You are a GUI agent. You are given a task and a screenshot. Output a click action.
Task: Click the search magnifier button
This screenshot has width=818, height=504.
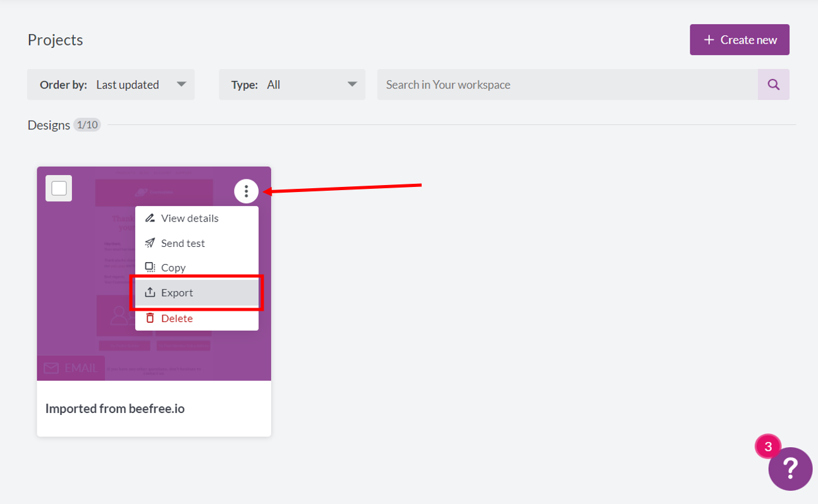[x=774, y=85]
